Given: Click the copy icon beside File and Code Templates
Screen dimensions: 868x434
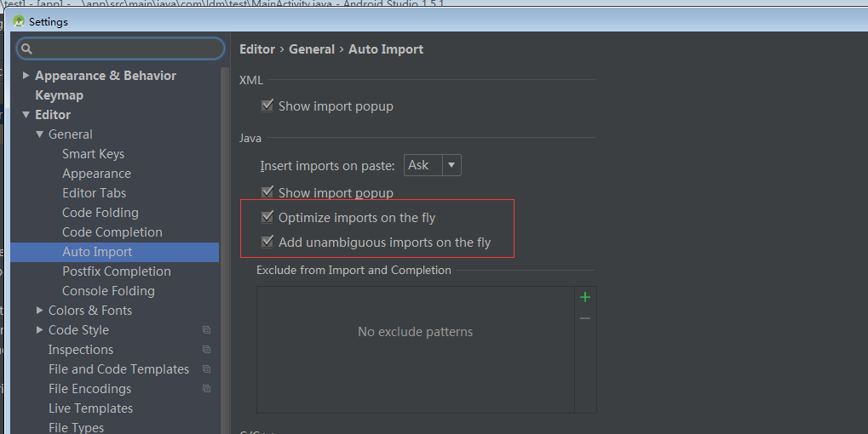Looking at the screenshot, I should 206,369.
